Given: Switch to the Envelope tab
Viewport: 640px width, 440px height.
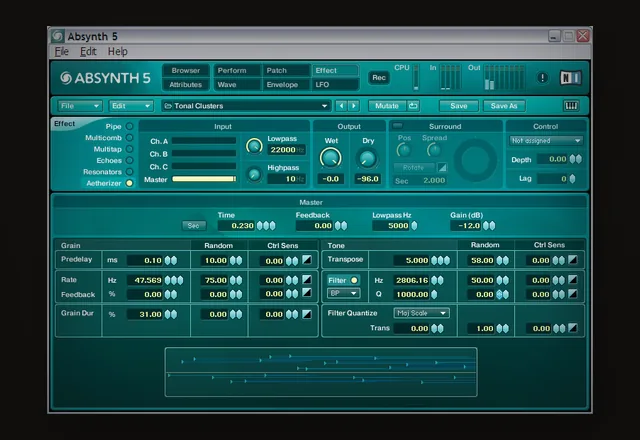Looking at the screenshot, I should click(x=286, y=84).
